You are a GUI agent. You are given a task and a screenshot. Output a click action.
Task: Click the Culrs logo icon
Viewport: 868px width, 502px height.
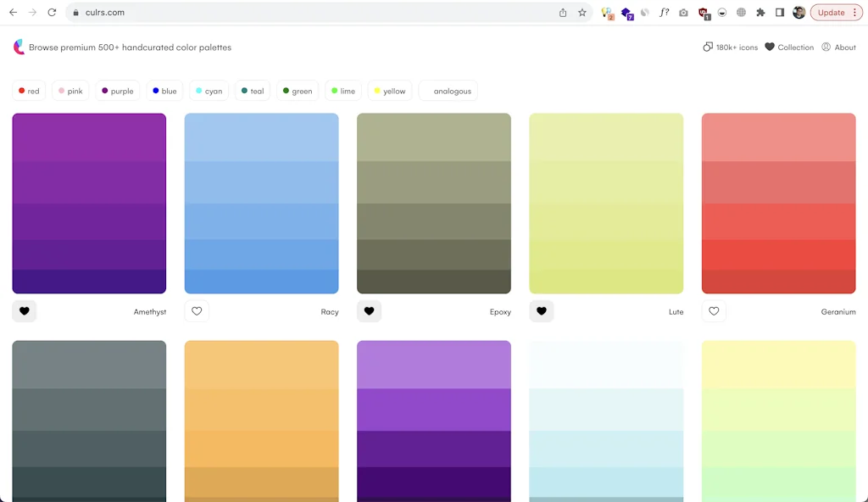coord(19,47)
